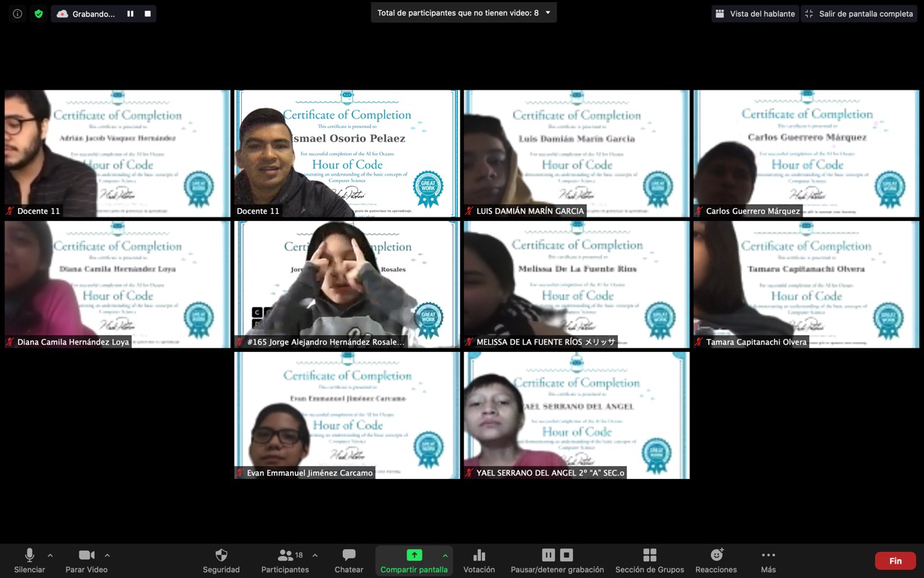Select Ismael Osorio Pelaez video tile

346,153
